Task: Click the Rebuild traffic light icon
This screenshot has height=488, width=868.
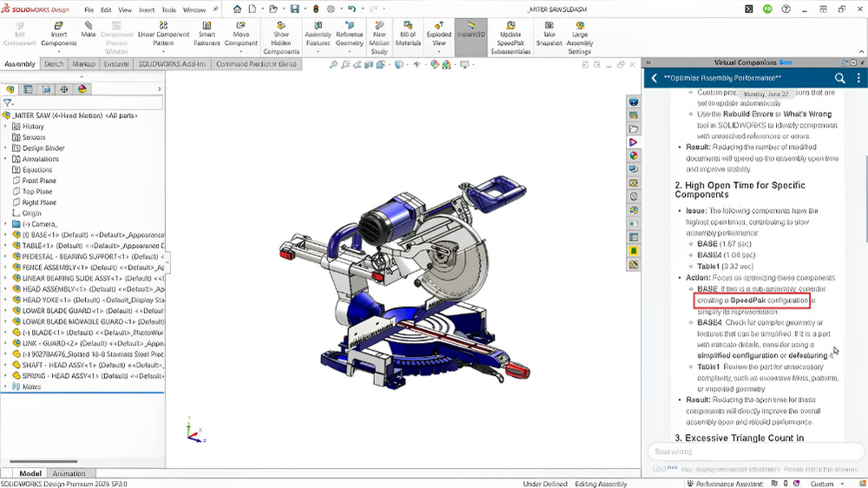Action: 316,9
